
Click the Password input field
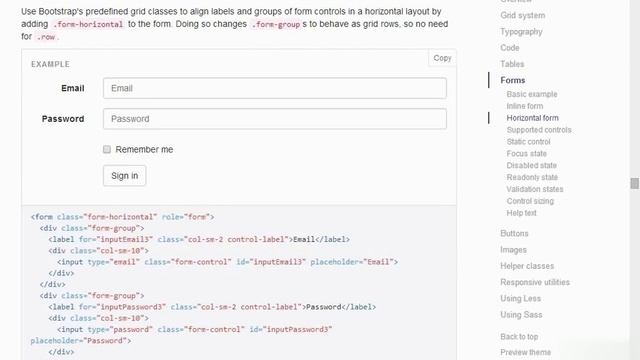pyautogui.click(x=275, y=119)
